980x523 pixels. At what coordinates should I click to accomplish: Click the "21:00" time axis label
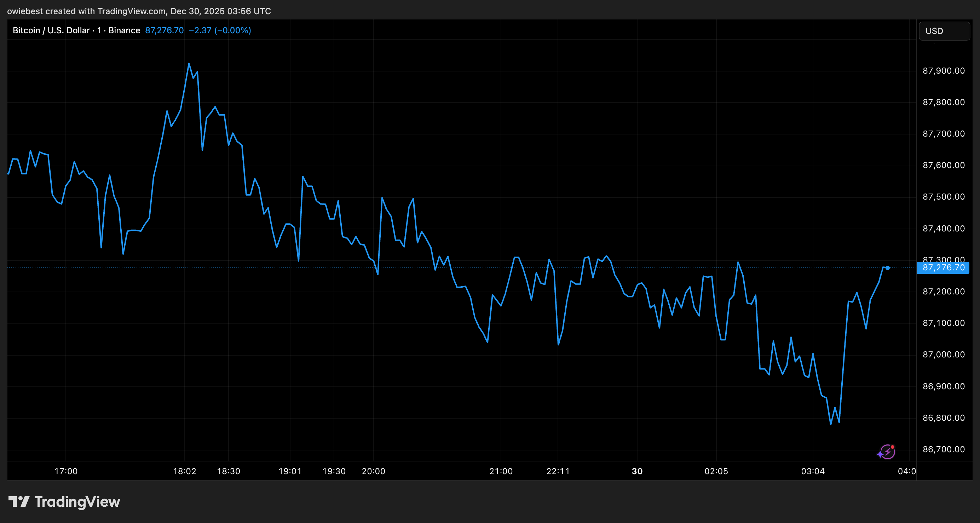pyautogui.click(x=501, y=471)
